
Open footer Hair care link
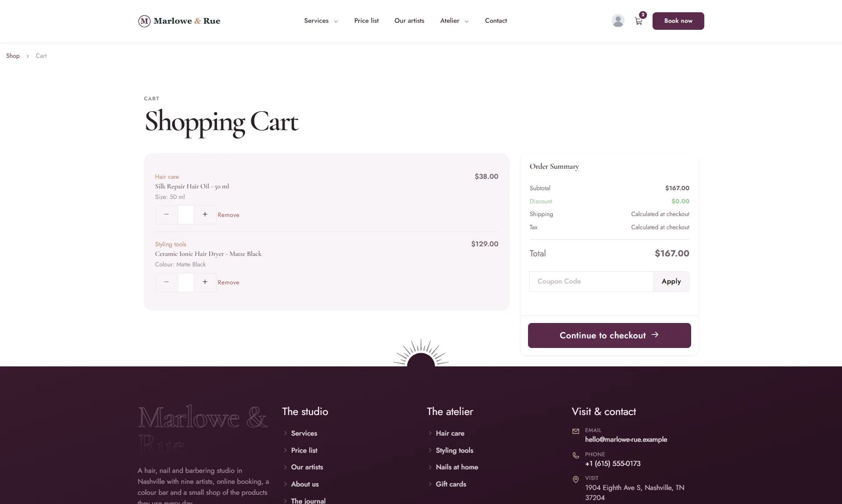(x=450, y=433)
